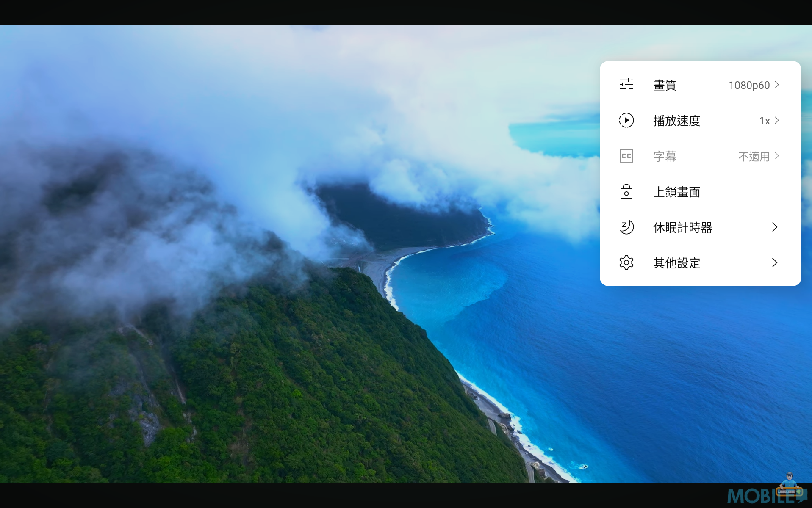Click the 畫質 quality sliders icon

[626, 85]
